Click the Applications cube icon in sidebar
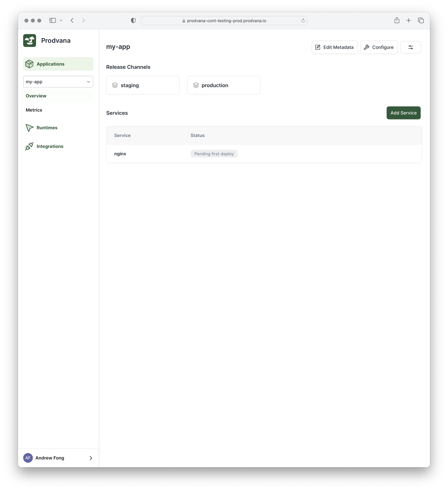Image resolution: width=448 pixels, height=491 pixels. (x=29, y=64)
